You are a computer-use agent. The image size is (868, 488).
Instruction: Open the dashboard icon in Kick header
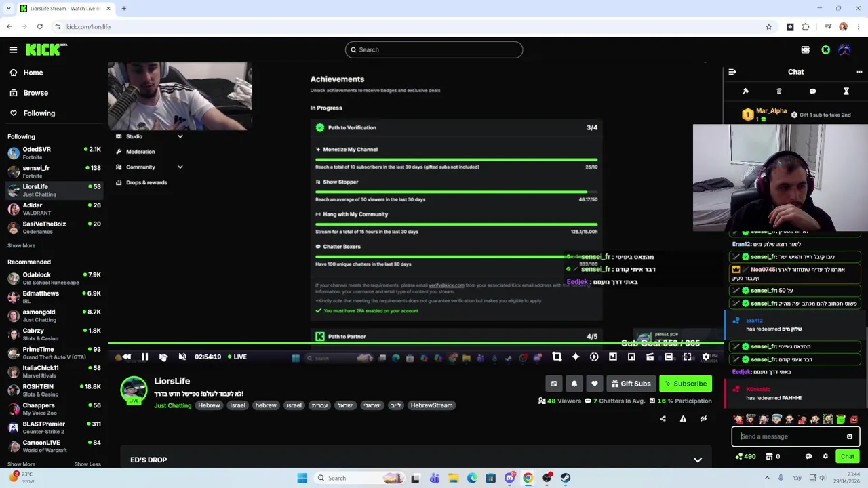pyautogui.click(x=805, y=49)
